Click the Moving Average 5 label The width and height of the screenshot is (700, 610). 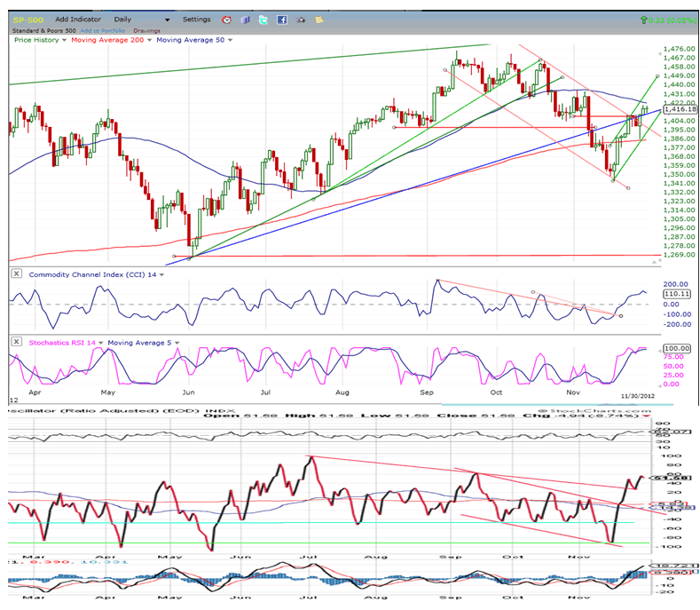pyautogui.click(x=139, y=343)
